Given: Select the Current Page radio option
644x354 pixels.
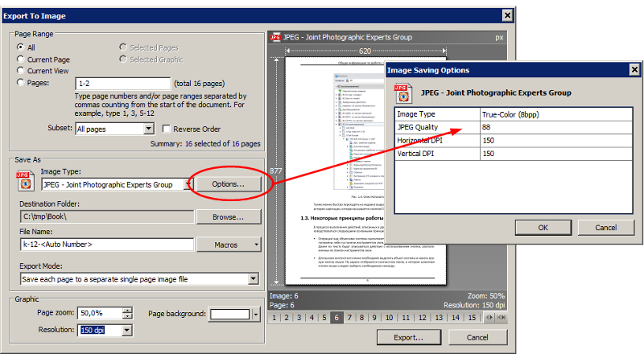Looking at the screenshot, I should click(21, 60).
